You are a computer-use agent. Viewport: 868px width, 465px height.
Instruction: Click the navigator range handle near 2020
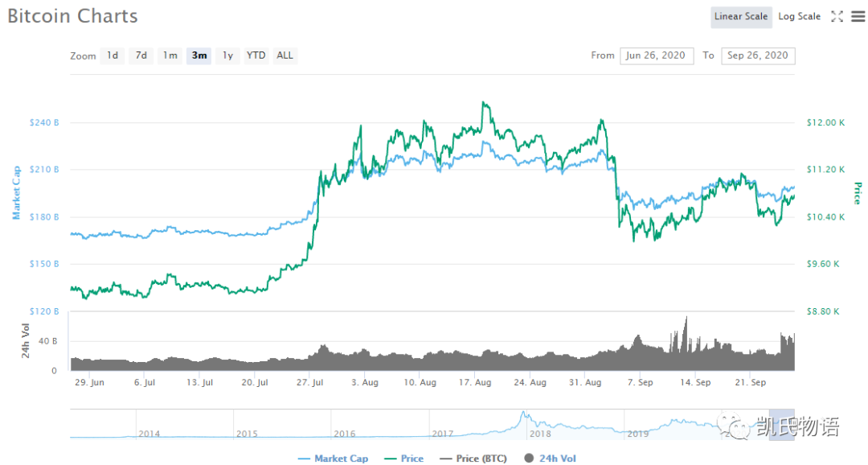[782, 425]
